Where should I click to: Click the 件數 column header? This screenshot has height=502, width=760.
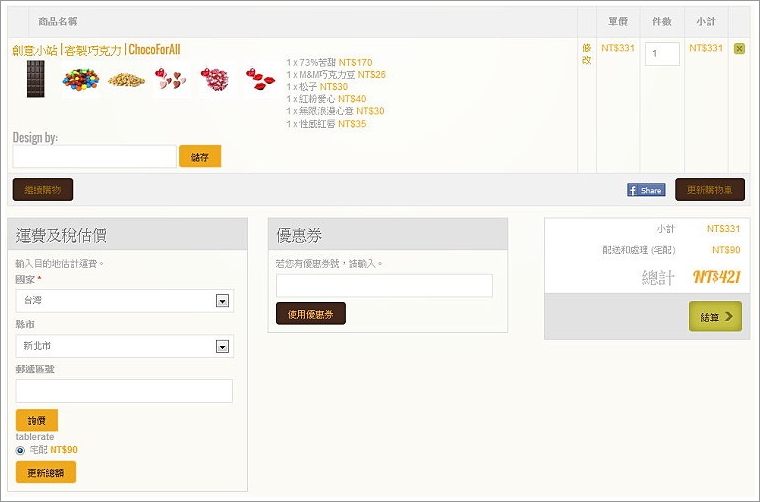[662, 21]
